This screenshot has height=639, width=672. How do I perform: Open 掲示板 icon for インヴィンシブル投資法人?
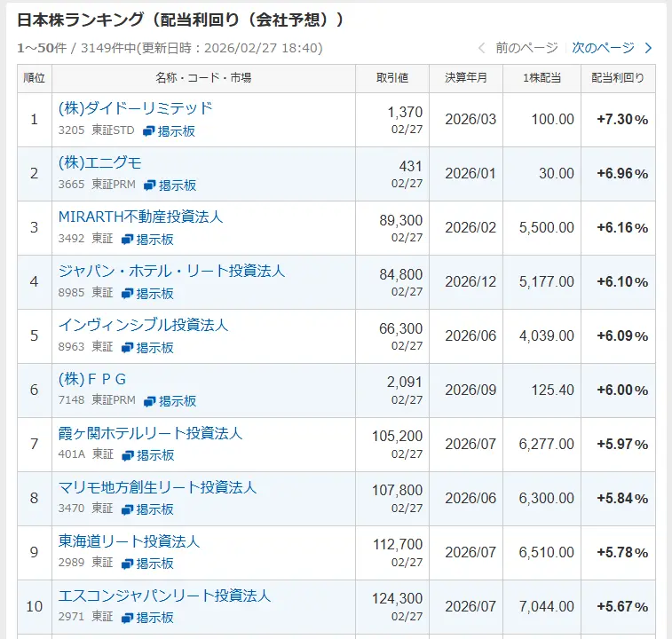(x=128, y=348)
